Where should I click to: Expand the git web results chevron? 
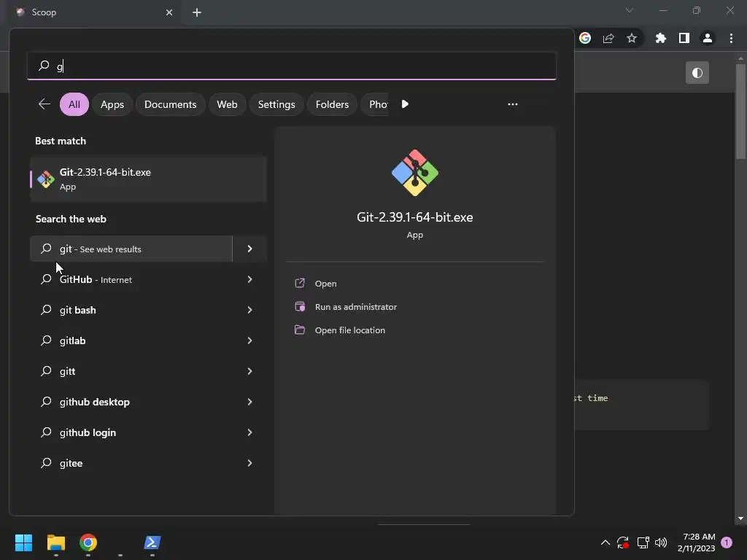[x=249, y=249]
